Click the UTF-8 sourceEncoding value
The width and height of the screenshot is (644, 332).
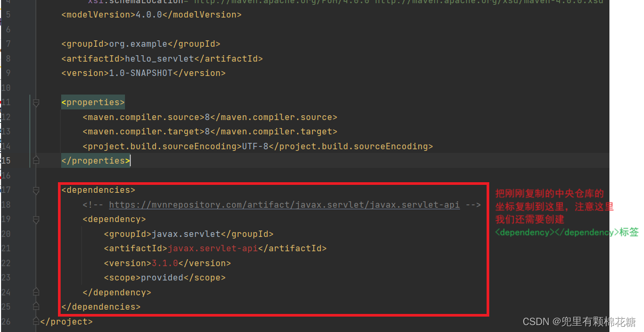(255, 146)
